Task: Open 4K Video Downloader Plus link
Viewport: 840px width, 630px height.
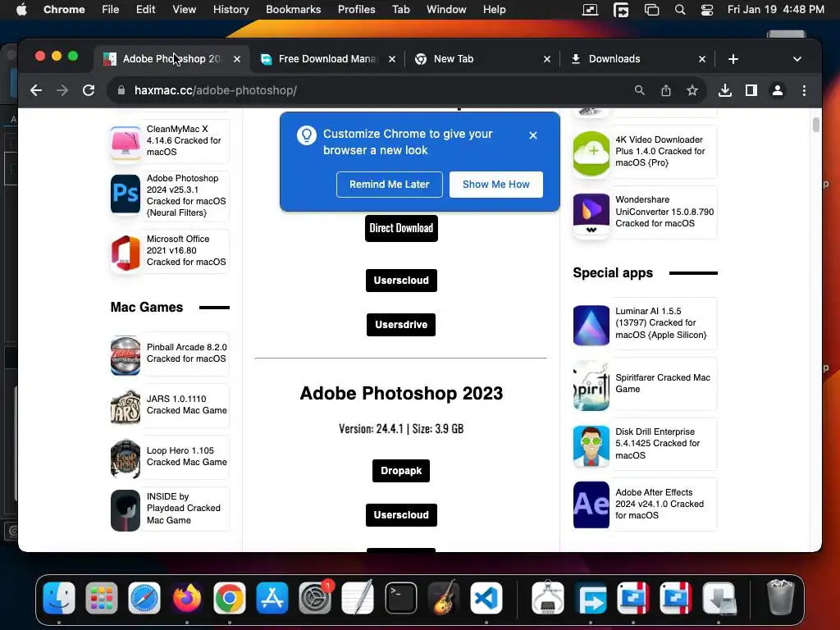Action: 660,151
